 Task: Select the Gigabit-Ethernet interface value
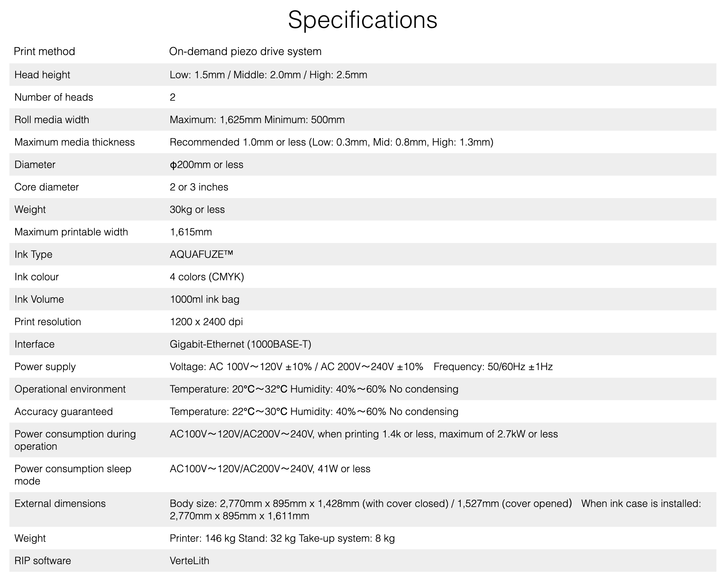click(x=240, y=344)
